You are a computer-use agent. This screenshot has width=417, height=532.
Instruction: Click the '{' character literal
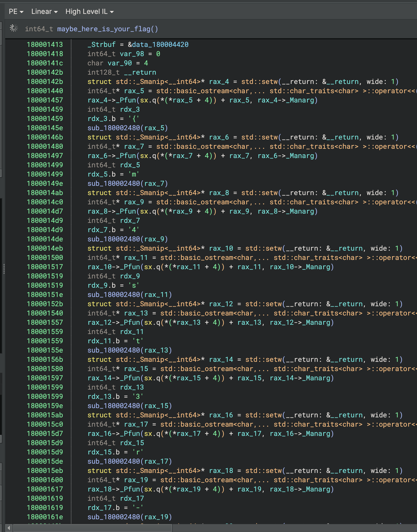coord(134,119)
